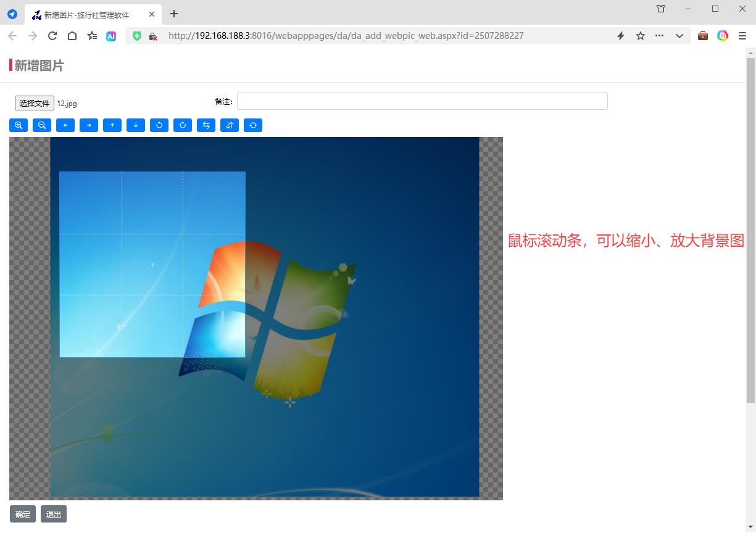Expand the address bar dropdown chevron
The height and width of the screenshot is (533, 756).
pos(679,36)
